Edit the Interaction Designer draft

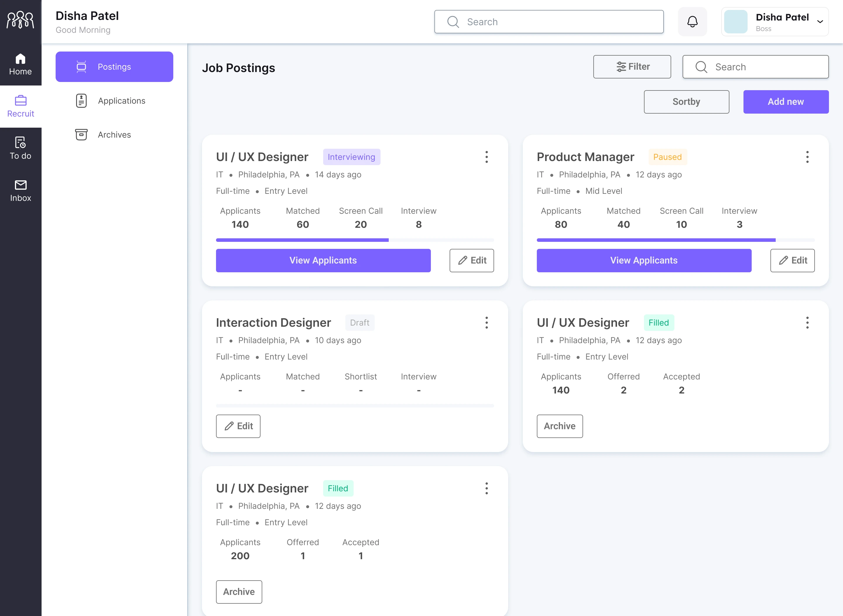point(238,426)
